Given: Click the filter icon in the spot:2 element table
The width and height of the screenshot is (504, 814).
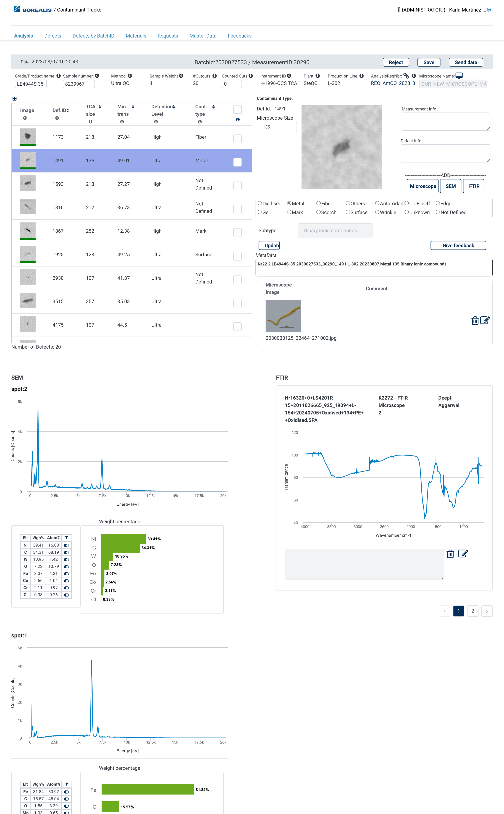Looking at the screenshot, I should [67, 538].
